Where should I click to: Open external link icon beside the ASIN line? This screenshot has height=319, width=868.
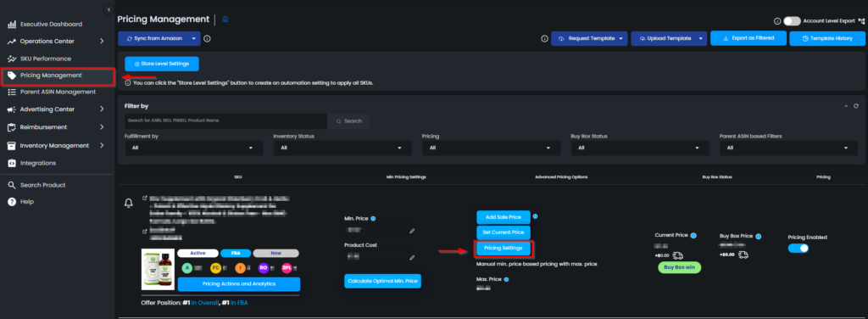[x=145, y=231]
